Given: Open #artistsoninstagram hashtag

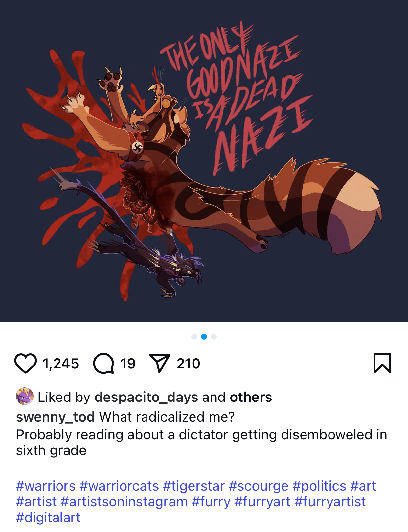Looking at the screenshot, I should point(124,502).
